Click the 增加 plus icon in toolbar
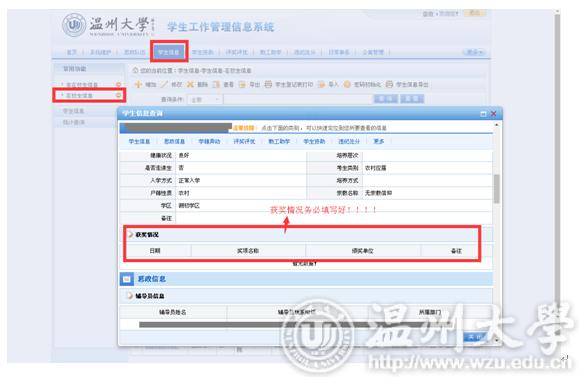 [x=138, y=85]
